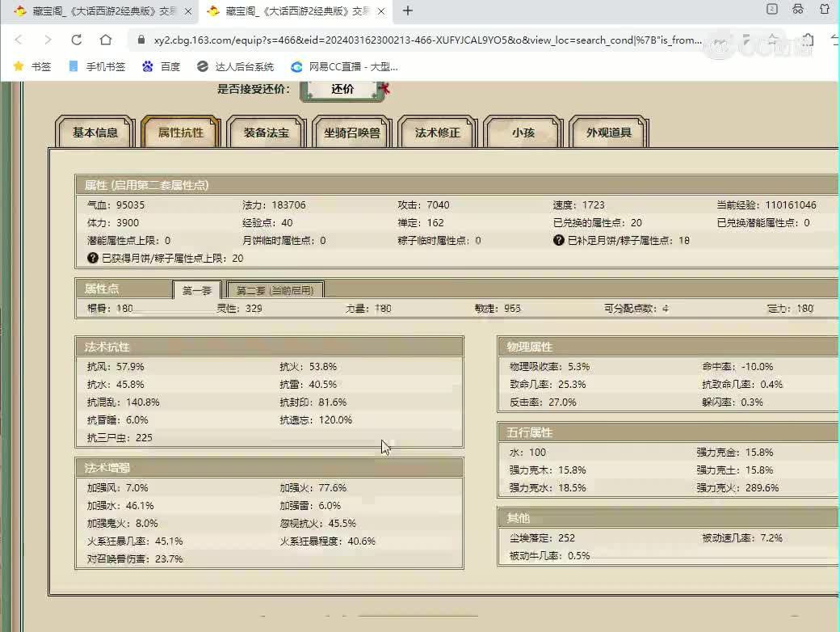Click the browser back arrow

tap(19, 40)
